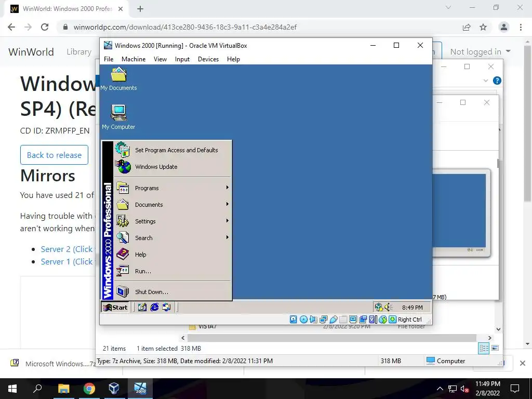Click the guest clock showing 8:49 PM
Image resolution: width=532 pixels, height=399 pixels.
coord(412,308)
